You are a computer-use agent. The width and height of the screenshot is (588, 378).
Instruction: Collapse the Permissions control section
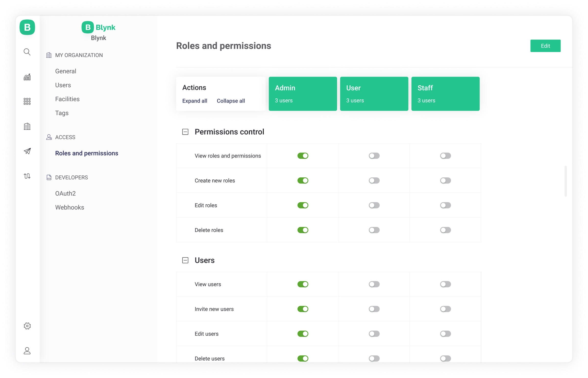point(185,132)
